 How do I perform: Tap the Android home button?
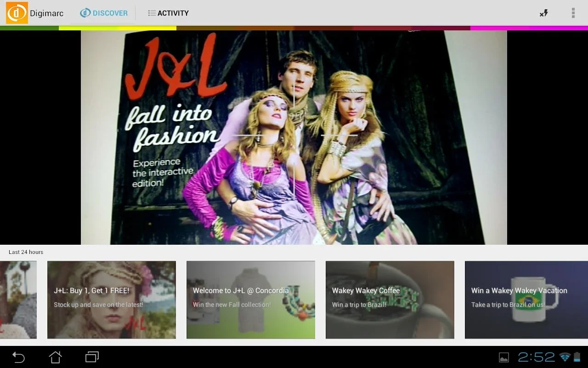pyautogui.click(x=55, y=357)
